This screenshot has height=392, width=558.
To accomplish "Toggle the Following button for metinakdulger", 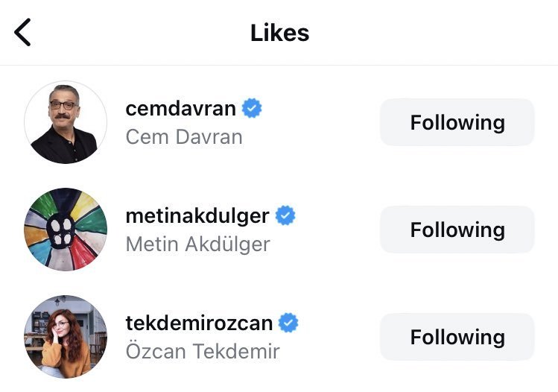I will pos(457,230).
